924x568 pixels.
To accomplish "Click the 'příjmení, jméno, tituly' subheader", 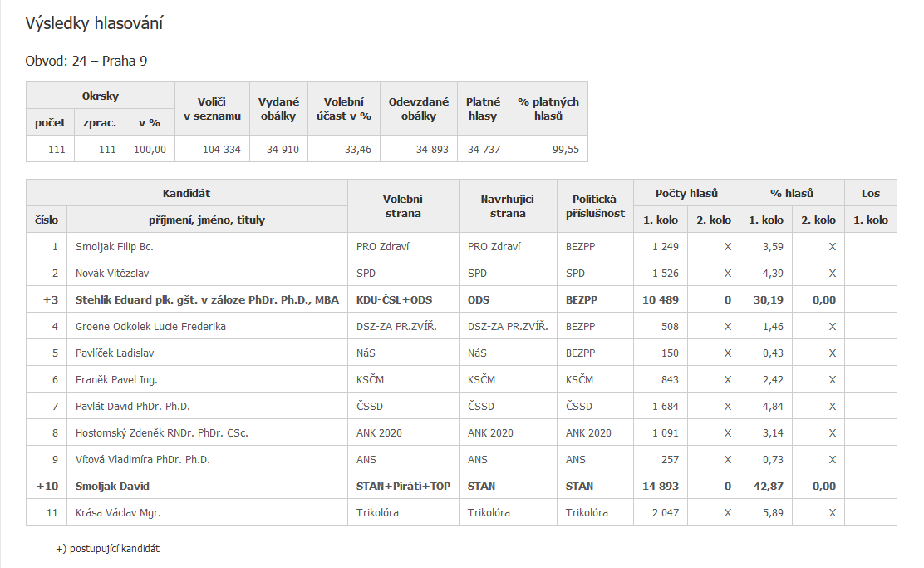I will tap(207, 220).
